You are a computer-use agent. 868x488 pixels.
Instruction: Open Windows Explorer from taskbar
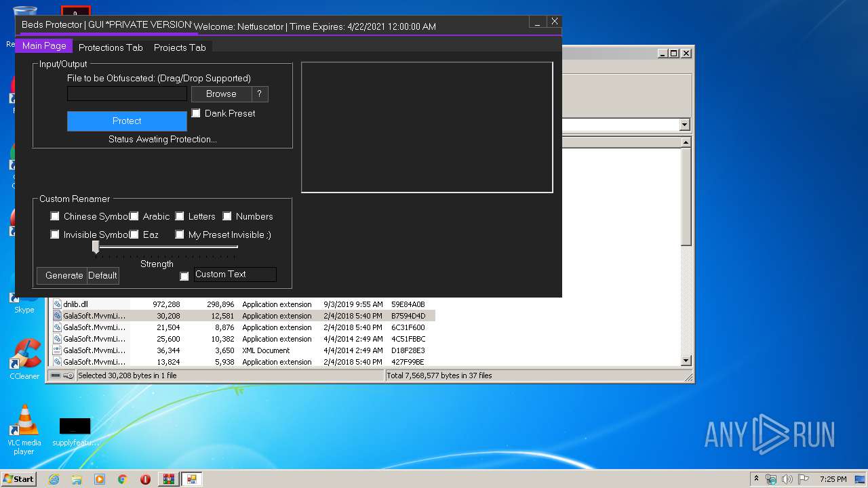[77, 479]
